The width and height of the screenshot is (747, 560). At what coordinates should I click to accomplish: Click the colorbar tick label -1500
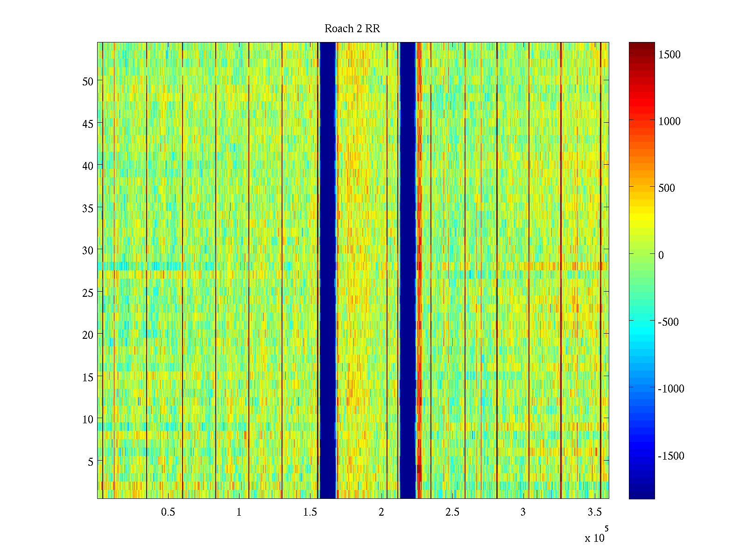pos(671,456)
